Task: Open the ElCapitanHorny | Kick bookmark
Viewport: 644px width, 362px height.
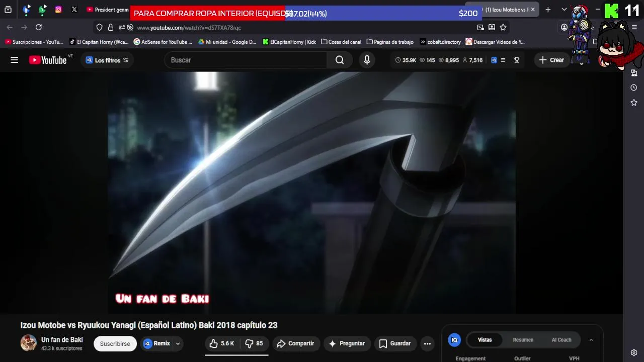Action: [289, 42]
